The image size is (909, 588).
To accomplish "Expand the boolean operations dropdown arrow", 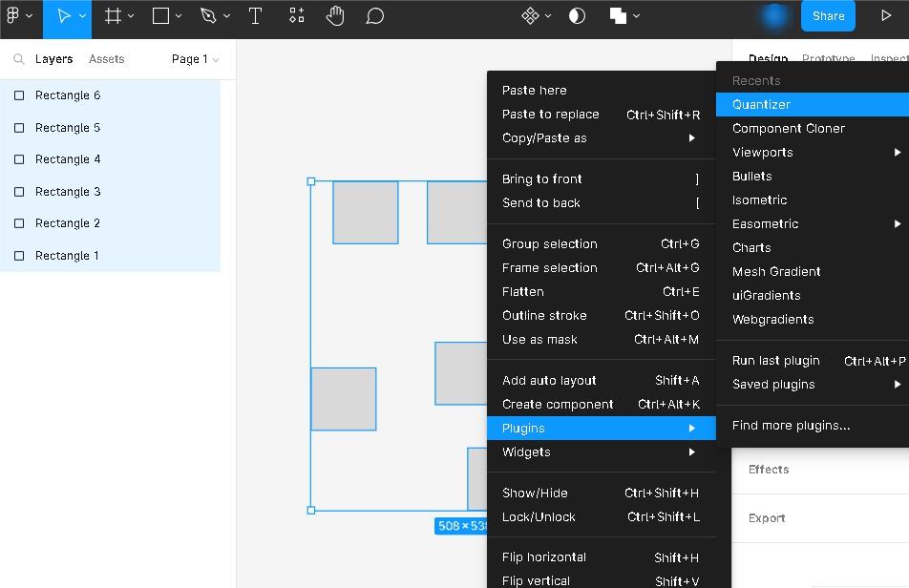I will point(637,16).
